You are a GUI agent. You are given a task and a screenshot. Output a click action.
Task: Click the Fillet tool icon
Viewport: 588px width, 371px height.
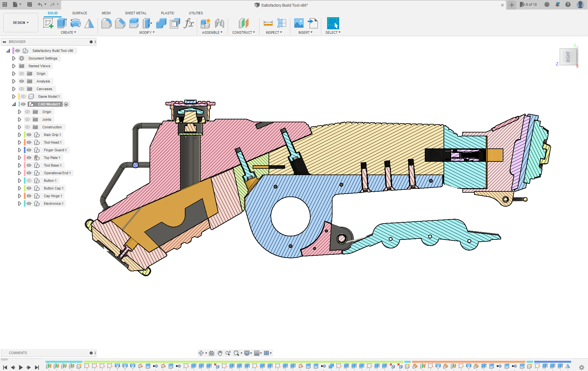pyautogui.click(x=106, y=23)
